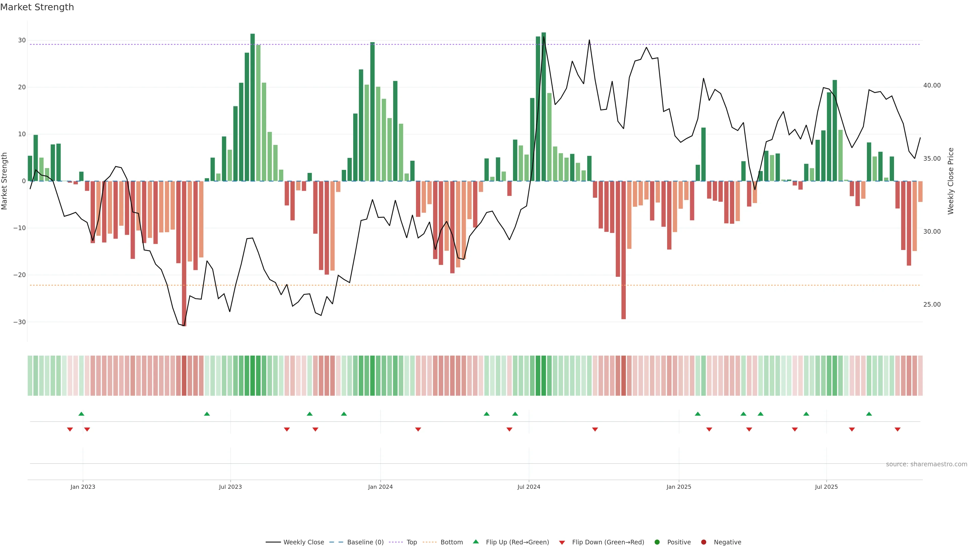Click the Jul 2025 x-axis label

point(826,487)
